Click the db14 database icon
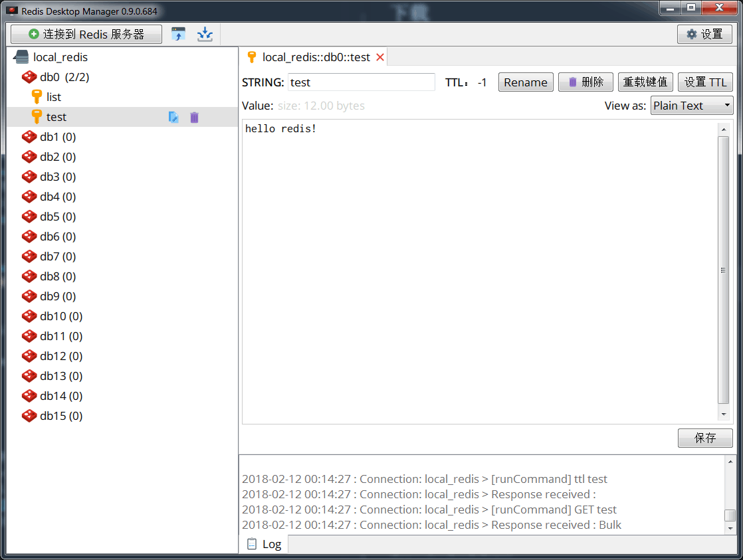This screenshot has height=560, width=743. [x=29, y=396]
